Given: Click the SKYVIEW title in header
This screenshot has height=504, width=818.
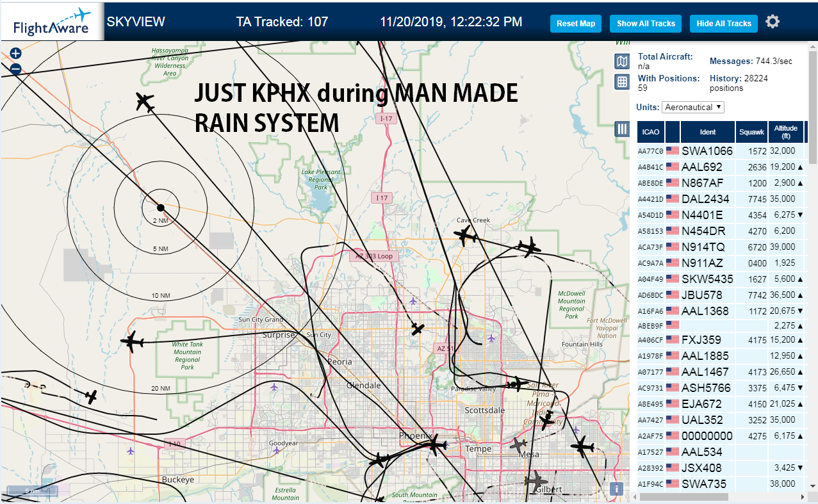Looking at the screenshot, I should (x=136, y=22).
